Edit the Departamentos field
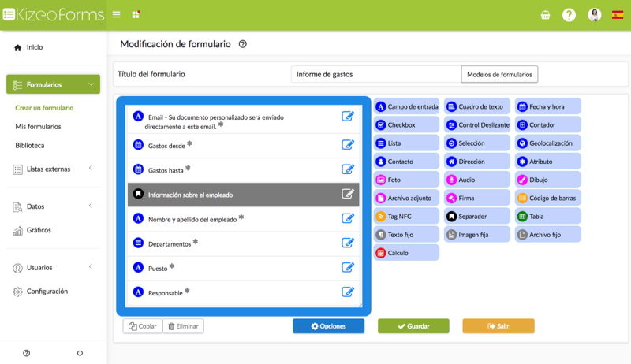The width and height of the screenshot is (631, 364). [348, 243]
